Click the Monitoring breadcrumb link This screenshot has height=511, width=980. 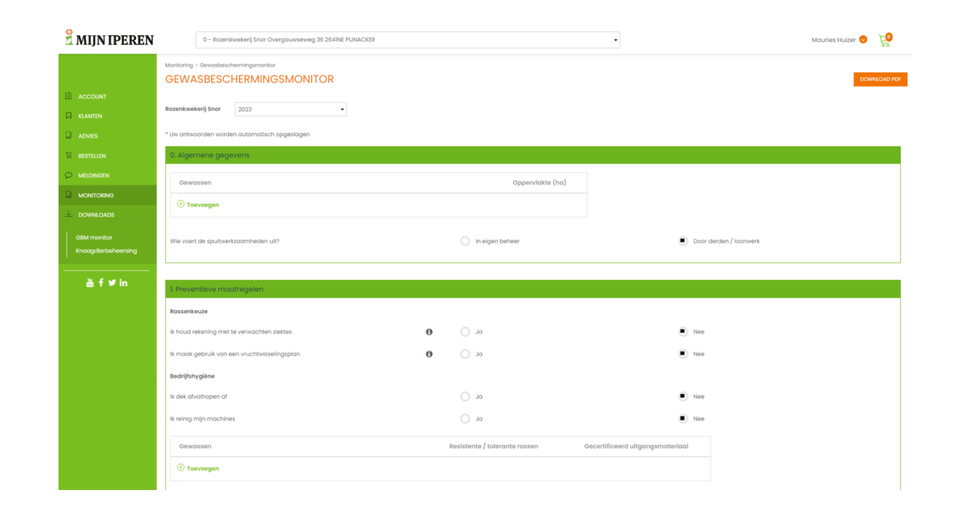coord(179,65)
